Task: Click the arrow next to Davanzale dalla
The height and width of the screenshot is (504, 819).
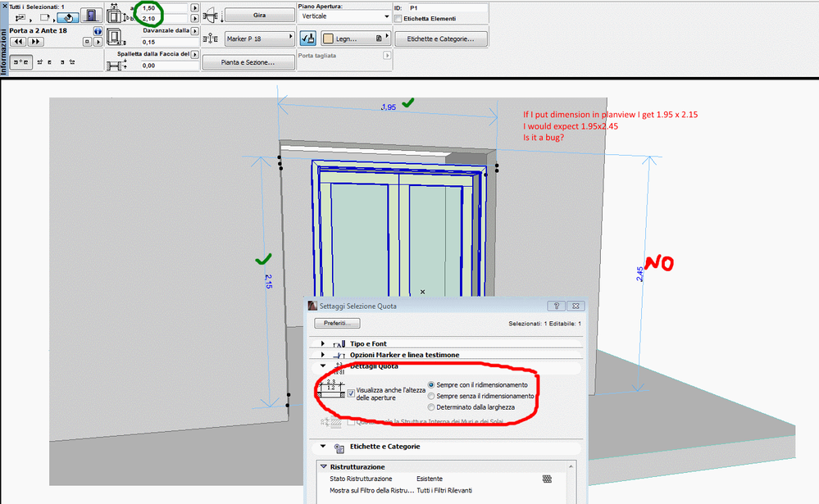Action: pyautogui.click(x=194, y=31)
